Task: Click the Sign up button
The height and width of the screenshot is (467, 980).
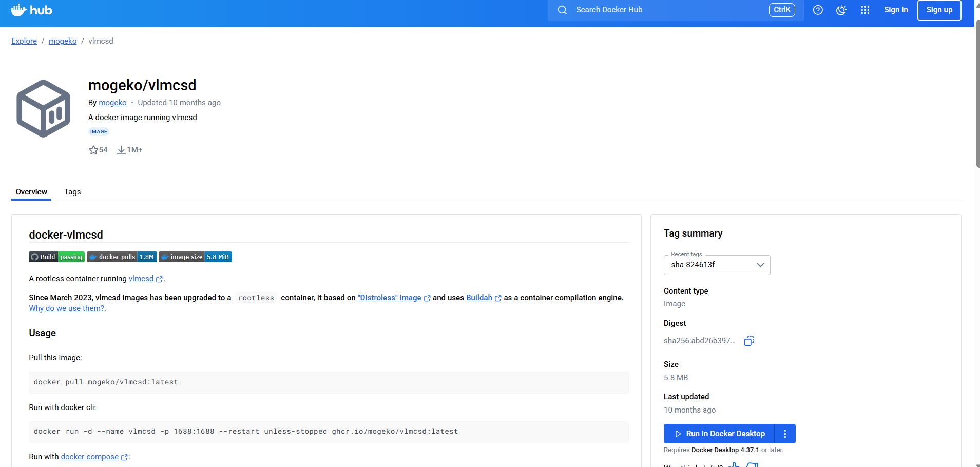Action: tap(939, 10)
